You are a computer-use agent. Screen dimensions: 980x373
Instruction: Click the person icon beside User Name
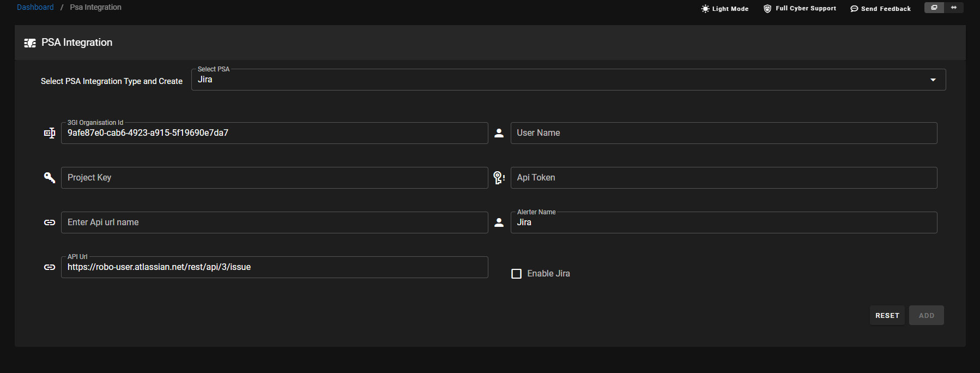(x=499, y=133)
